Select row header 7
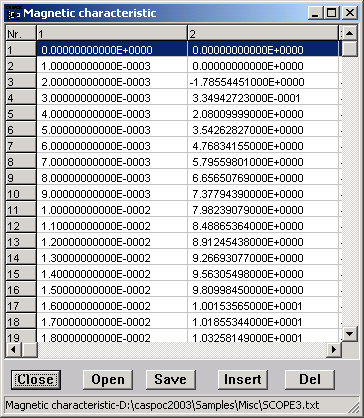364x418 pixels. click(x=21, y=145)
